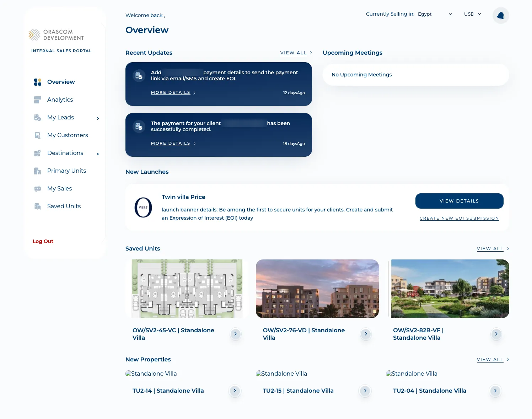This screenshot has height=419, width=532.
Task: Click the Primary Units building icon
Action: 38,171
